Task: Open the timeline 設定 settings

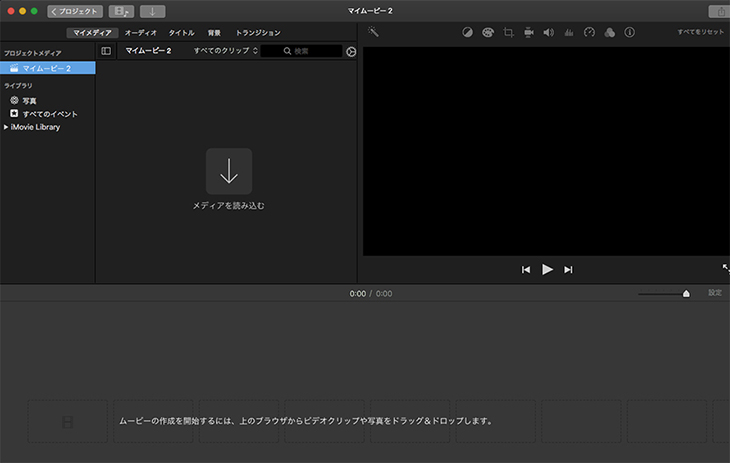Action: coord(715,293)
